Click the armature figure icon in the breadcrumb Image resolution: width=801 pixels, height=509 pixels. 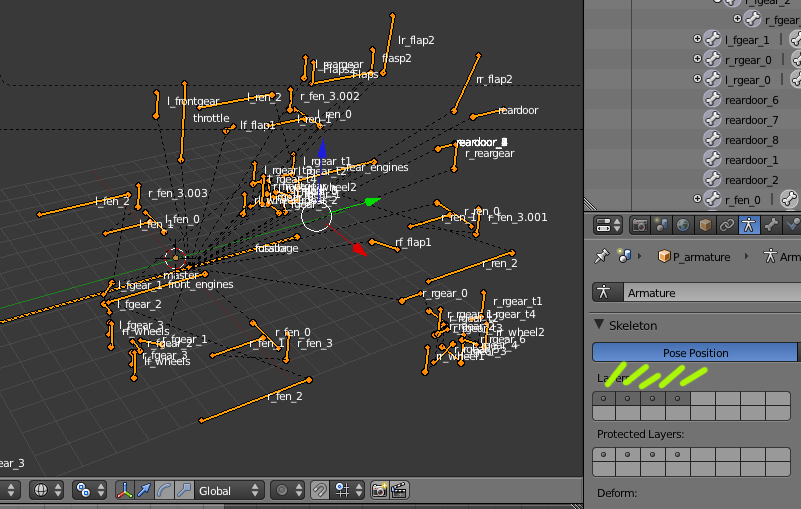(770, 256)
